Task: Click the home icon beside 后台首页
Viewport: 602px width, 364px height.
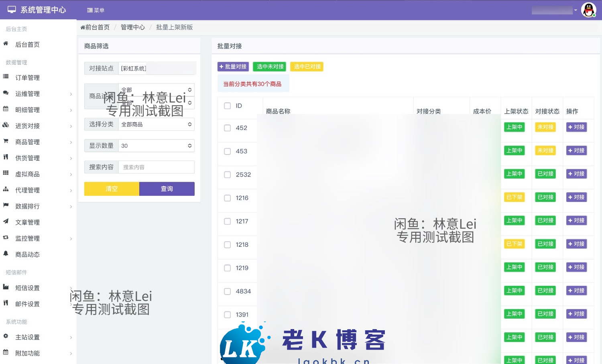Action: tap(6, 44)
